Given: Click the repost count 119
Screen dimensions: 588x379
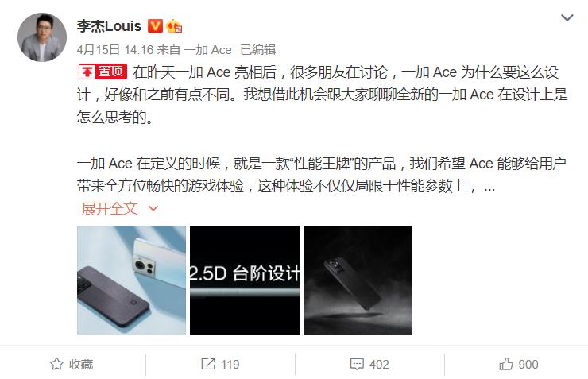Looking at the screenshot, I should pyautogui.click(x=230, y=365).
